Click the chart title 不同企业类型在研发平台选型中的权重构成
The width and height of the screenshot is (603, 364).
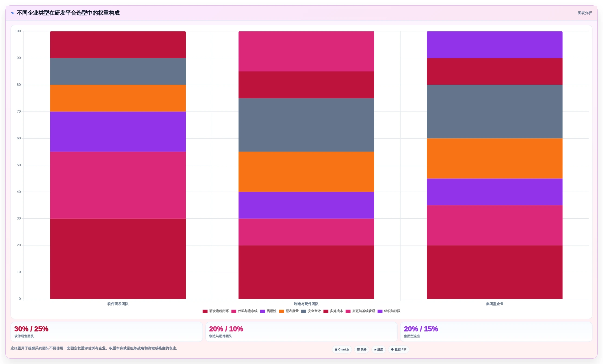[x=68, y=13]
